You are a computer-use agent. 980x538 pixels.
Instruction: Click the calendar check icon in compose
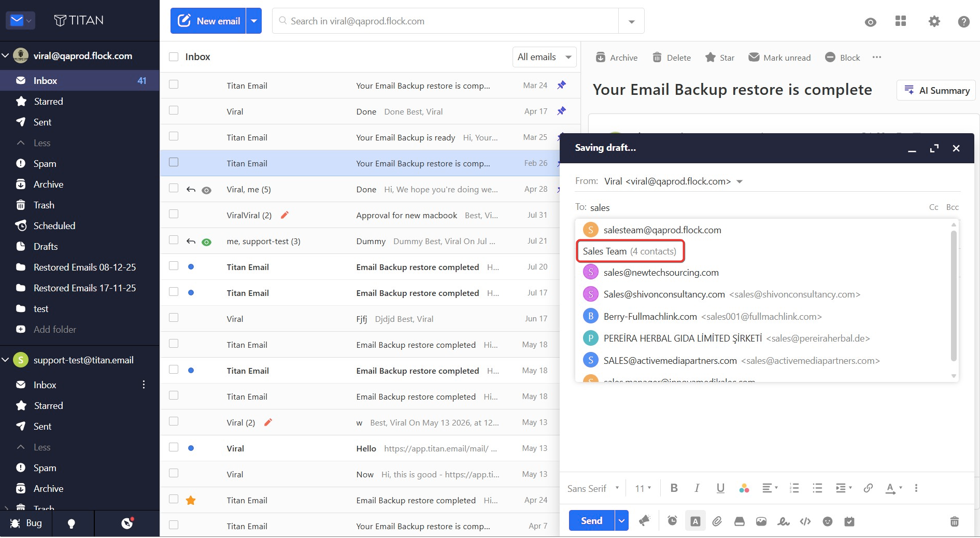[x=849, y=521]
